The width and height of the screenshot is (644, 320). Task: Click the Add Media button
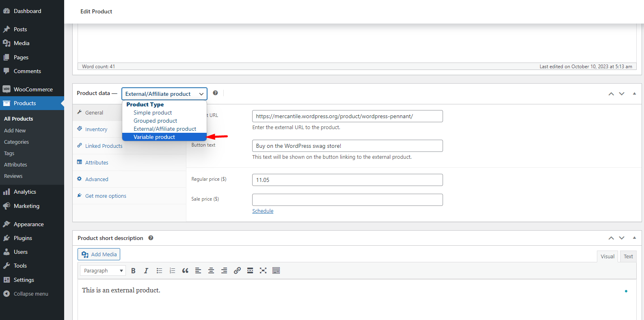click(x=99, y=255)
